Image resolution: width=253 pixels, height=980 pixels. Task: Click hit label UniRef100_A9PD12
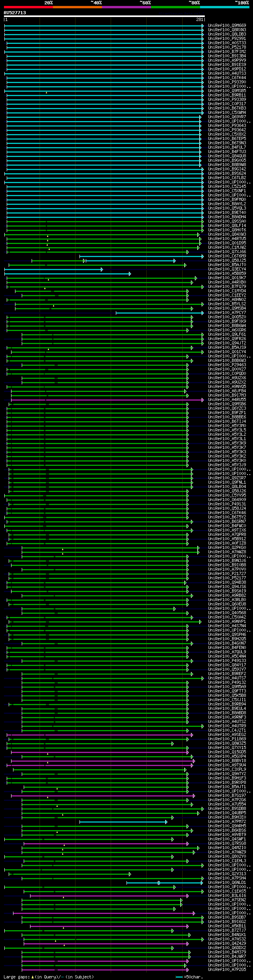pyautogui.click(x=227, y=69)
